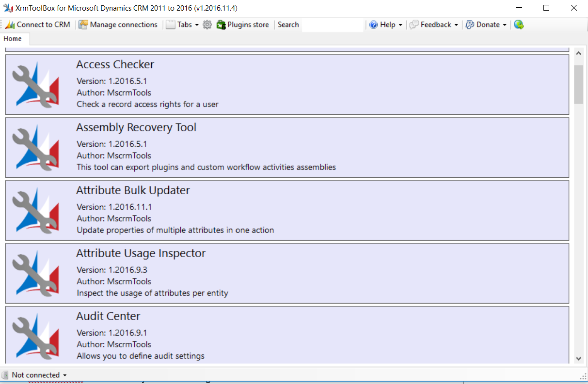The width and height of the screenshot is (588, 384).
Task: Select the Attribute Bulk Updater title
Action: pos(133,191)
